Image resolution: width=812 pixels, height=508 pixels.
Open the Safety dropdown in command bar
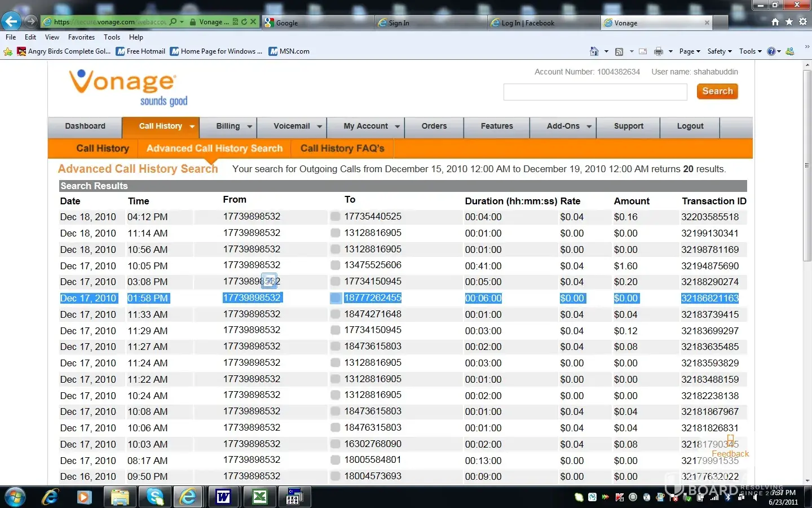720,51
